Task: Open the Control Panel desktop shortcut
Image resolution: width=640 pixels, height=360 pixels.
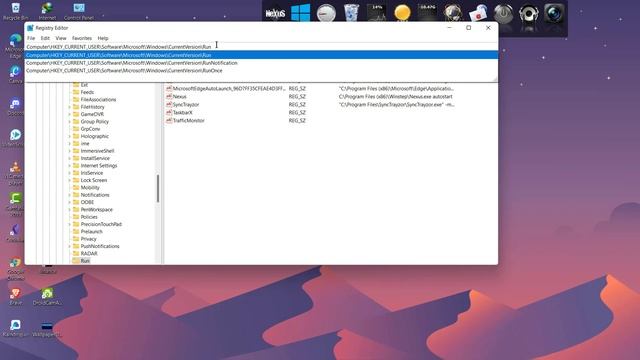Action: (x=79, y=11)
